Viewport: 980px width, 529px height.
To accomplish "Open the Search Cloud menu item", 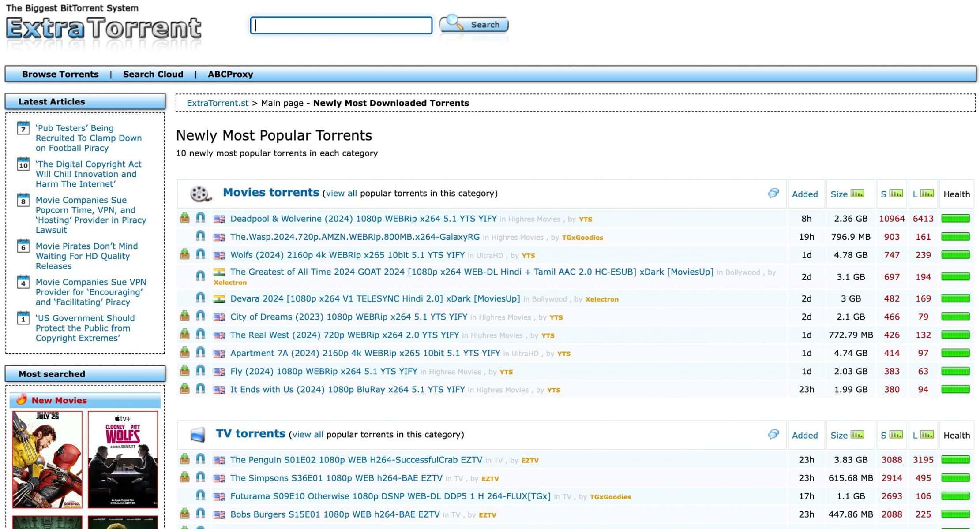I will pyautogui.click(x=153, y=74).
